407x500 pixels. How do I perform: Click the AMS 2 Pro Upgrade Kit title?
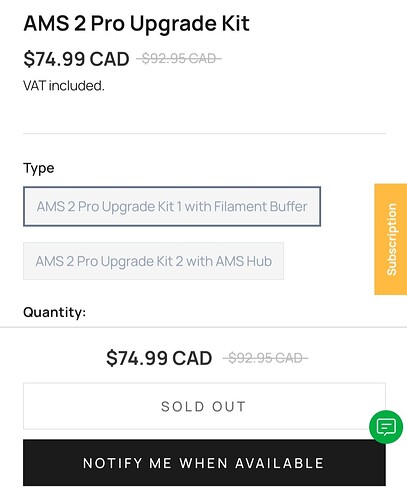pos(137,24)
